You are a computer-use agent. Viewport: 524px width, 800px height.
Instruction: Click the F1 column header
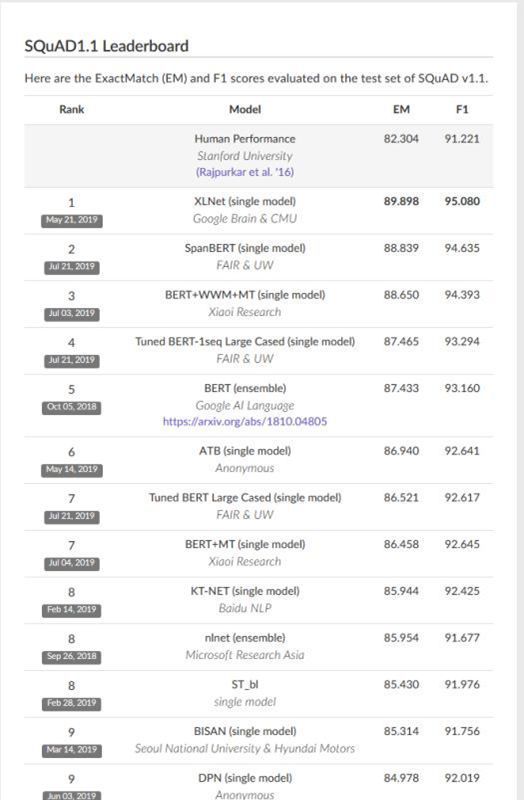(462, 109)
